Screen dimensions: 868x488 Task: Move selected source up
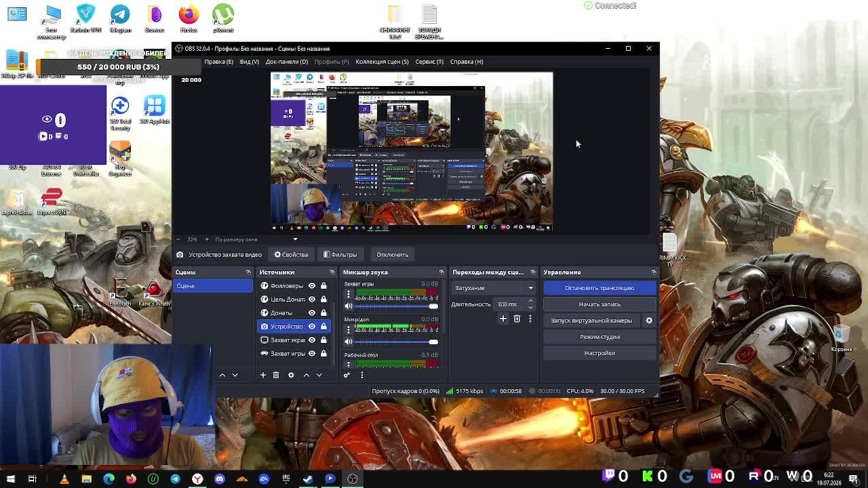306,375
